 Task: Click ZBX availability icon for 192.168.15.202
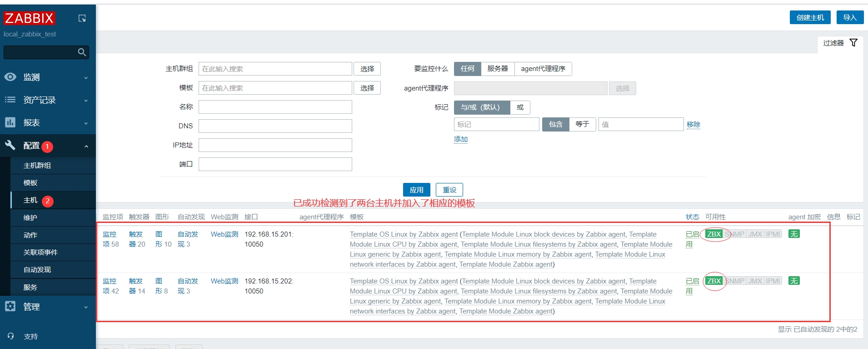(x=714, y=281)
